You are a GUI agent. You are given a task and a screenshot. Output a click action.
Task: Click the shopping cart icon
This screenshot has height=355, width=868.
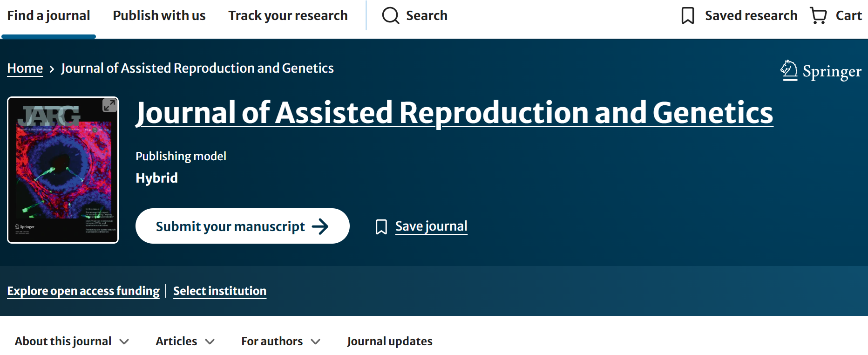point(819,15)
